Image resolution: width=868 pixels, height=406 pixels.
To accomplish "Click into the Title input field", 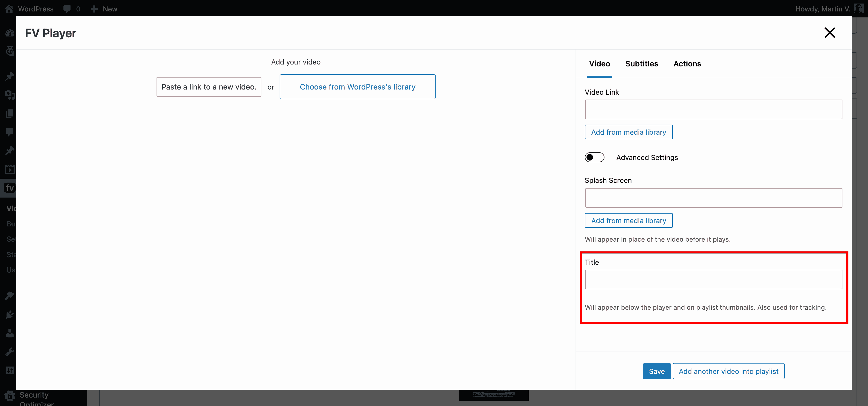I will click(x=714, y=279).
